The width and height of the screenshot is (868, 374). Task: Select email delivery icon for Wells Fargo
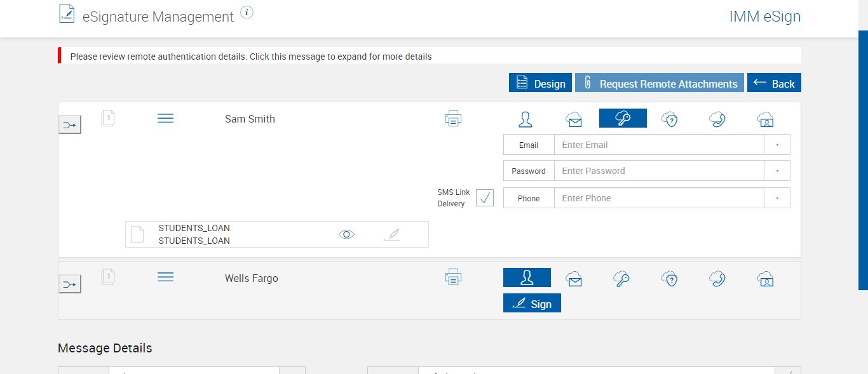click(x=574, y=278)
